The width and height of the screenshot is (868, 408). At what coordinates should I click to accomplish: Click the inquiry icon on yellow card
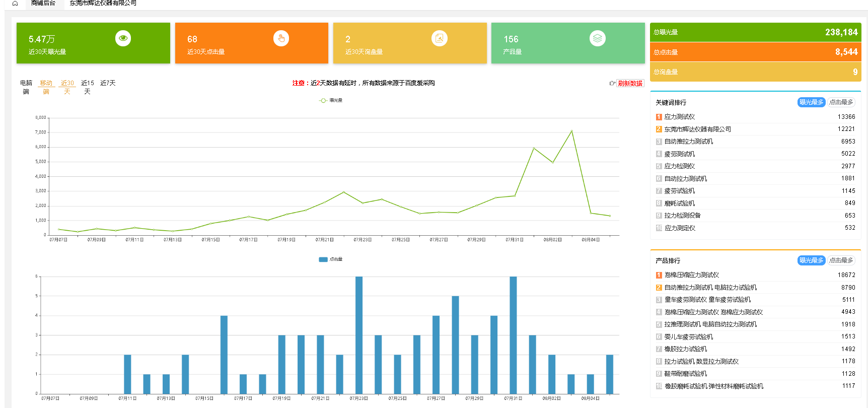point(439,38)
